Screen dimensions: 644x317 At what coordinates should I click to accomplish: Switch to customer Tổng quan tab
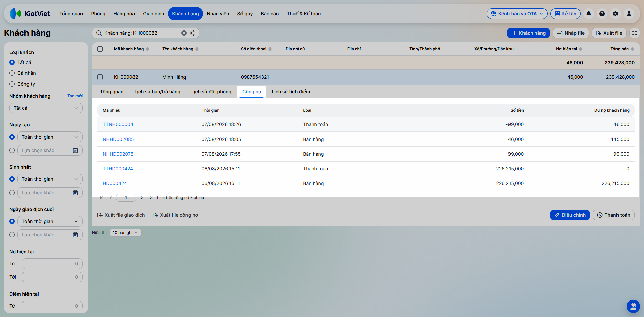point(112,92)
